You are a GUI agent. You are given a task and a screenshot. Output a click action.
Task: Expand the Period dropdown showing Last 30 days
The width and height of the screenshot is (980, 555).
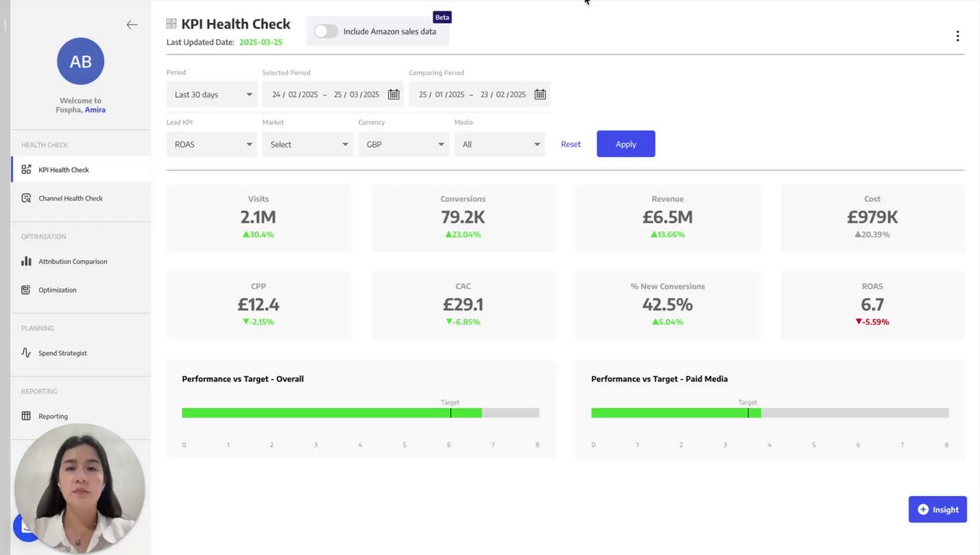pos(212,94)
